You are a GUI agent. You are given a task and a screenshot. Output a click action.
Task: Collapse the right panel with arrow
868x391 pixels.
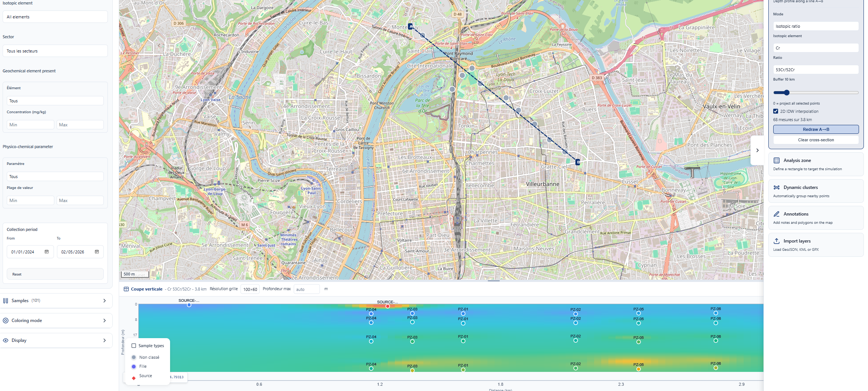tap(757, 150)
